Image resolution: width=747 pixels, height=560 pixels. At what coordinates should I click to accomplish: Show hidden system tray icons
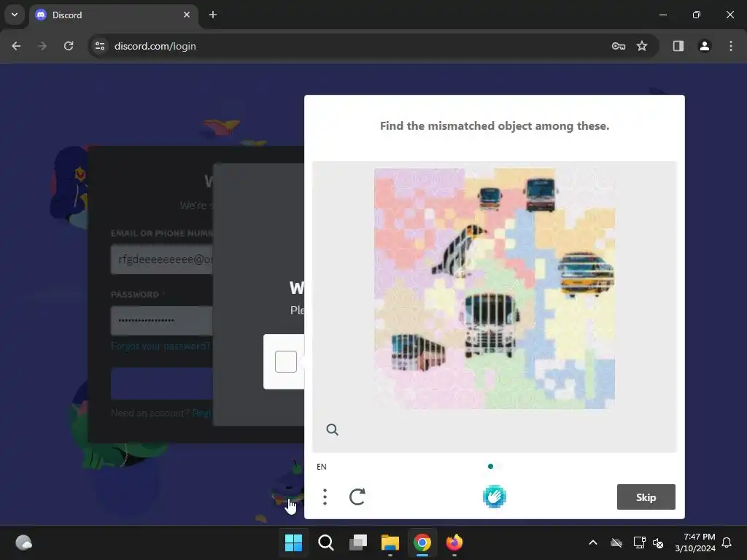[593, 542]
